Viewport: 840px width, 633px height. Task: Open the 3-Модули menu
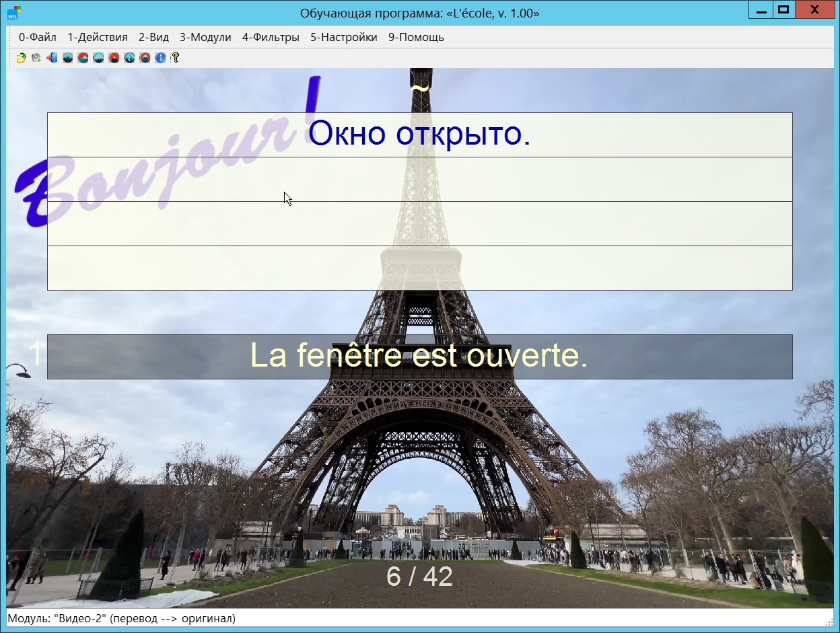click(x=205, y=38)
